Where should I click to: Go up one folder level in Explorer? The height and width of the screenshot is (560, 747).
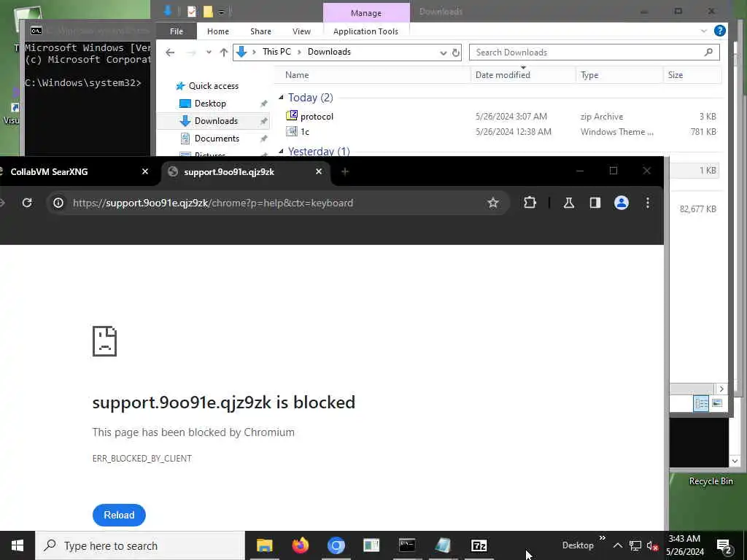[223, 52]
